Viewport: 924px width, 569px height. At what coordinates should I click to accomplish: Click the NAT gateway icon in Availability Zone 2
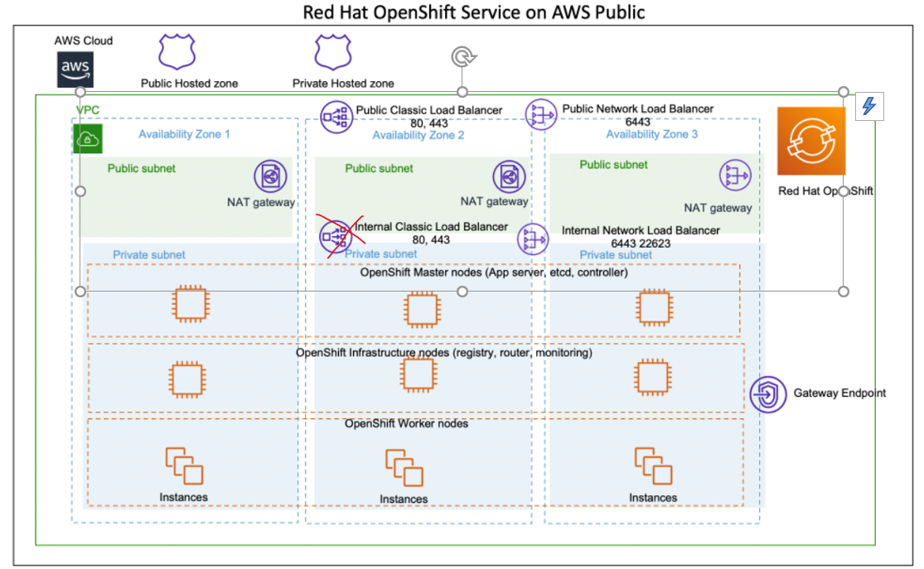[508, 176]
